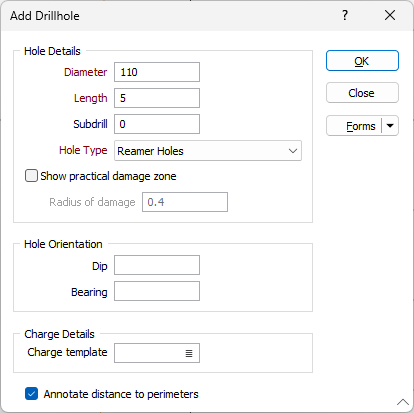Select the Subdrill input field
Image resolution: width=414 pixels, height=413 pixels.
pyautogui.click(x=157, y=124)
